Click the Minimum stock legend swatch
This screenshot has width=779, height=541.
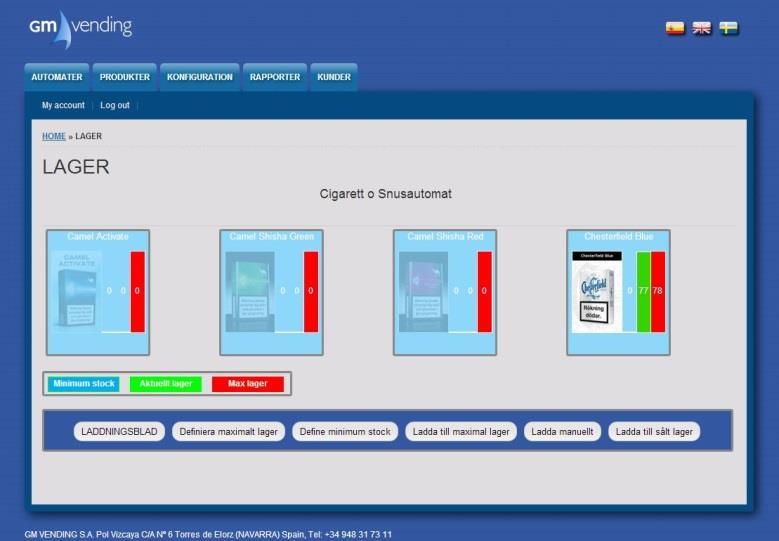(83, 384)
